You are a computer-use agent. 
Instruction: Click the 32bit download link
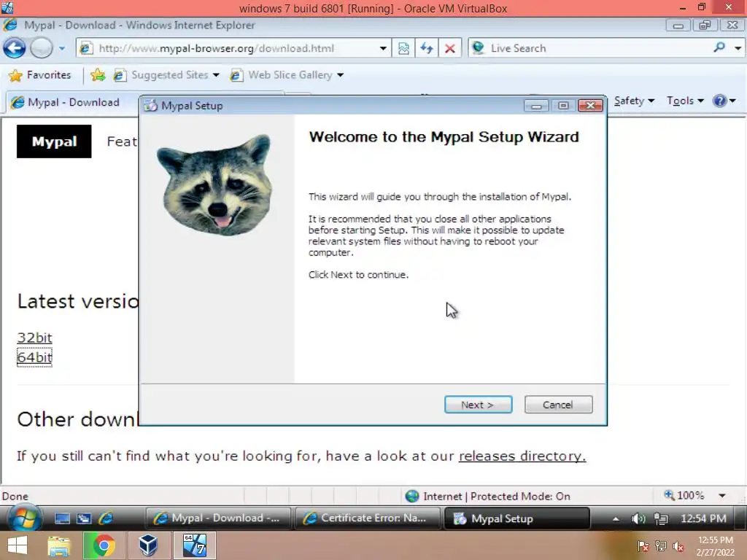tap(34, 338)
